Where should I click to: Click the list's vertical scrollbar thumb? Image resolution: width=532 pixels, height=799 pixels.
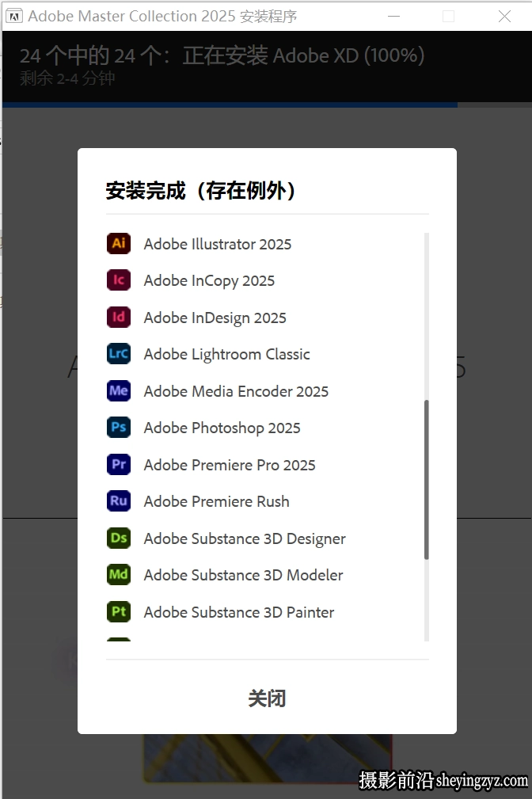pyautogui.click(x=427, y=480)
